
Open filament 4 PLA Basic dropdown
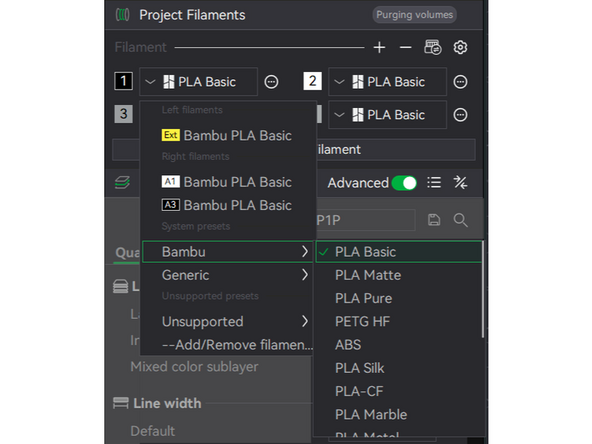coord(388,115)
